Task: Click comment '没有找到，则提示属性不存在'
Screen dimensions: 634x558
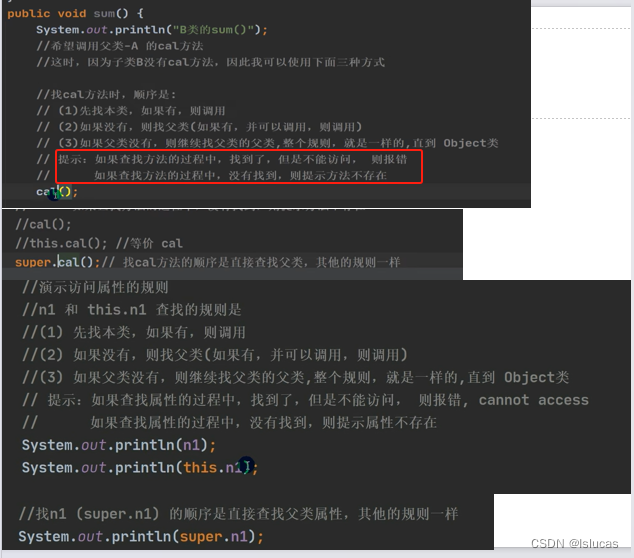Action: pos(263,423)
